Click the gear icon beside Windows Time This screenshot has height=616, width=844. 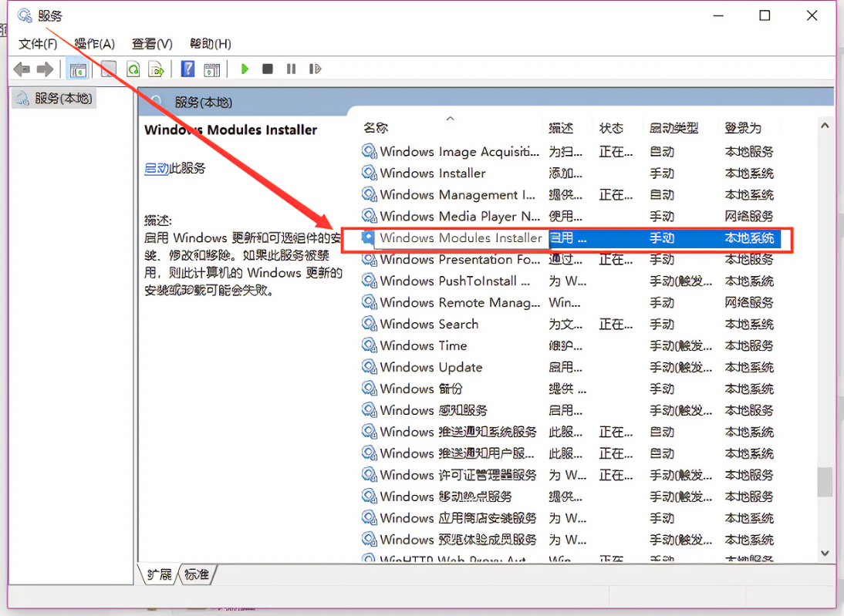370,345
